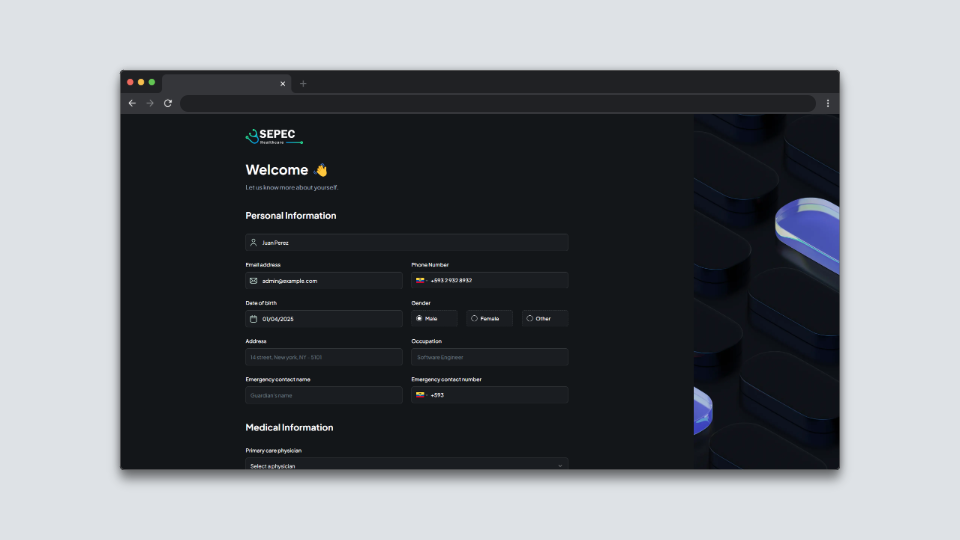The width and height of the screenshot is (960, 540).
Task: Select the Female gender option
Action: tap(474, 319)
